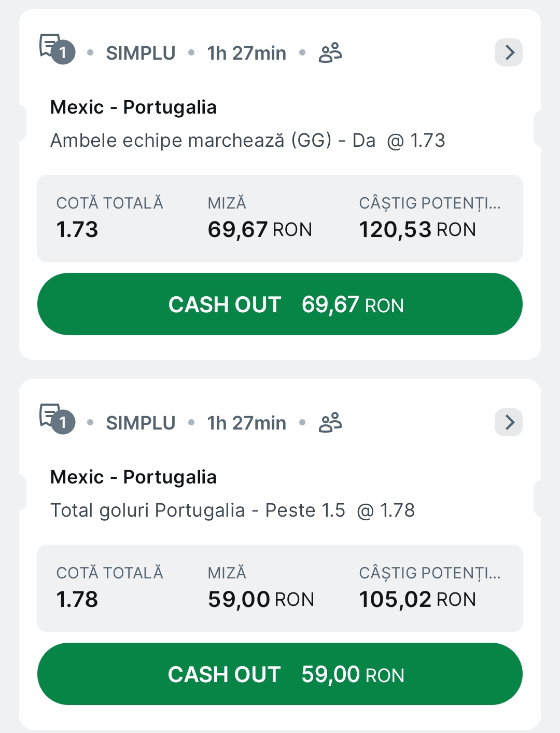Tap the people icon on the Peste 1.5 bet card
Screen dimensions: 560x733
pos(330,423)
